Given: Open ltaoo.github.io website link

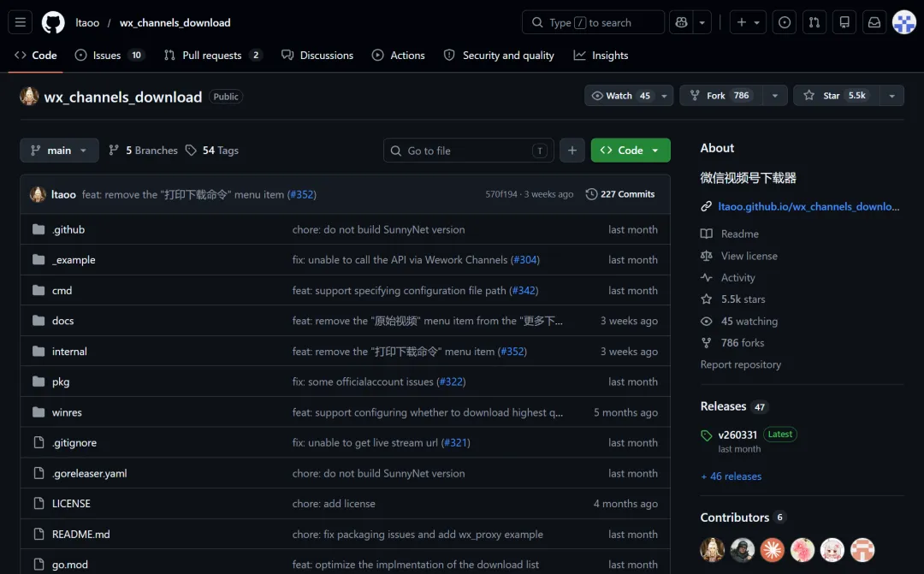Looking at the screenshot, I should (x=808, y=206).
